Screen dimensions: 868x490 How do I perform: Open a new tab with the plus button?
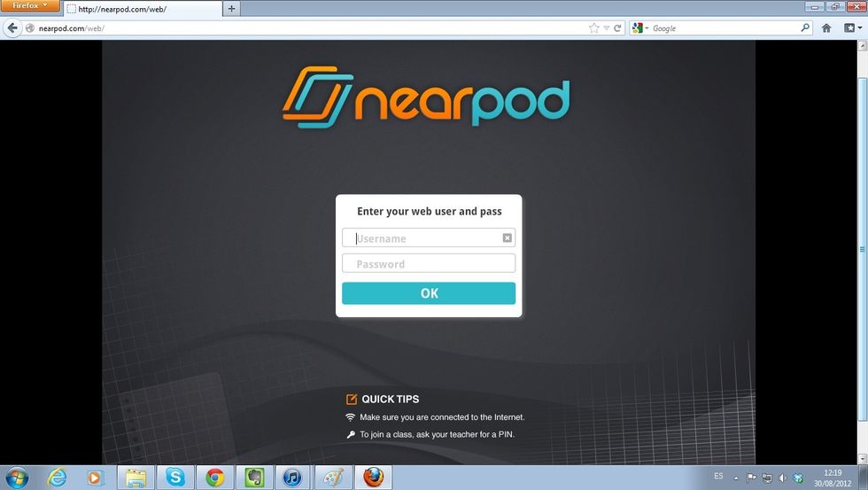click(x=231, y=9)
